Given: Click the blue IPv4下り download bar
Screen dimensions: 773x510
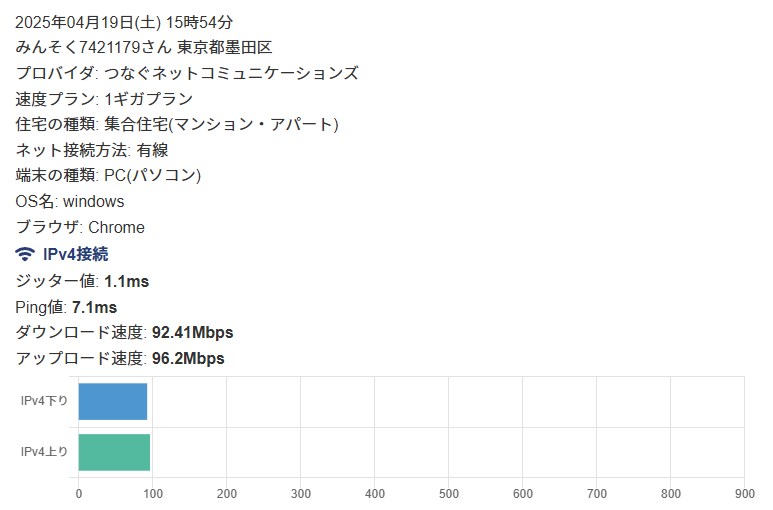Looking at the screenshot, I should (112, 401).
